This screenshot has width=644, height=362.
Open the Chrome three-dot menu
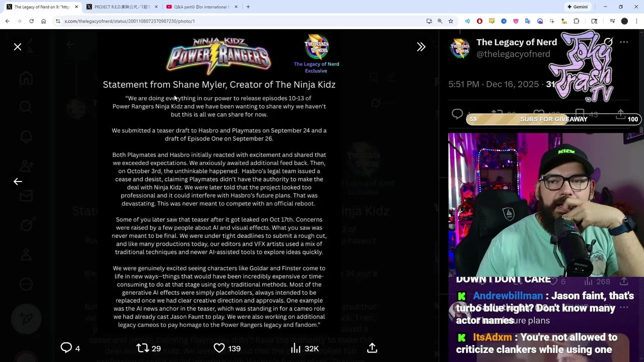pos(637,21)
